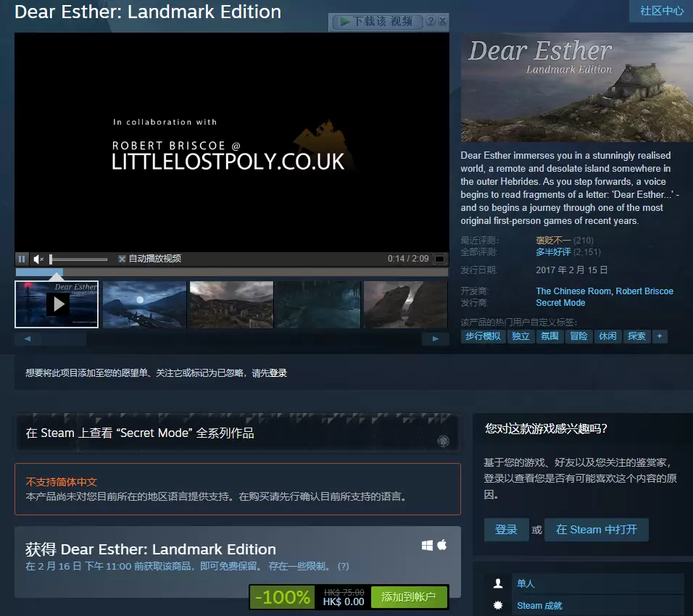Click the 不支持简体中文 warning heading
Image resolution: width=693 pixels, height=616 pixels.
[x=61, y=482]
